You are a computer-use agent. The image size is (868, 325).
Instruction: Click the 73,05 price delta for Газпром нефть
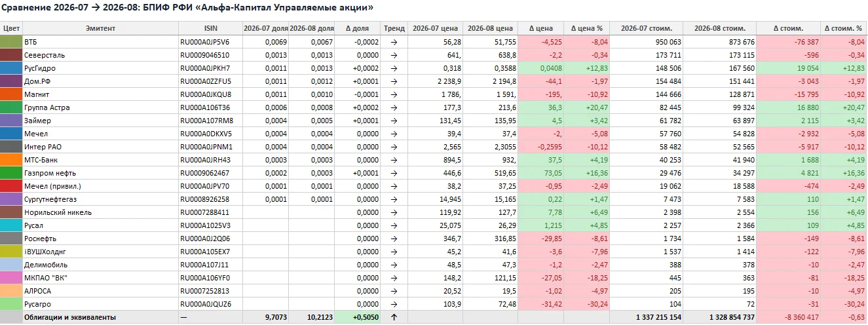click(x=540, y=173)
